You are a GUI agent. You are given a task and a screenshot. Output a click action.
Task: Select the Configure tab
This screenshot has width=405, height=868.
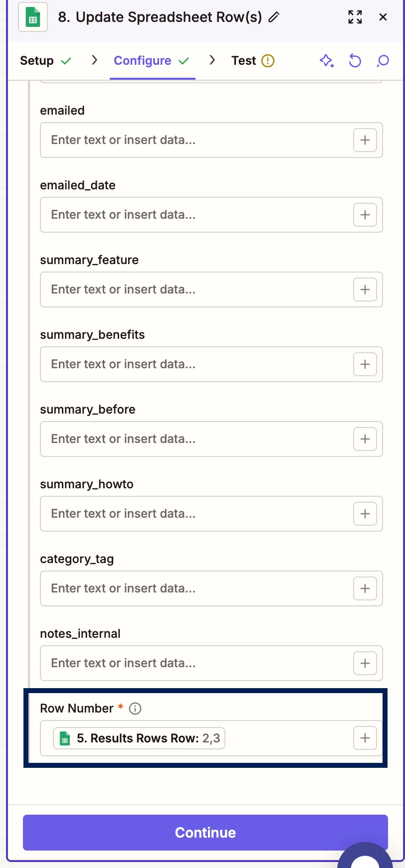pos(143,61)
